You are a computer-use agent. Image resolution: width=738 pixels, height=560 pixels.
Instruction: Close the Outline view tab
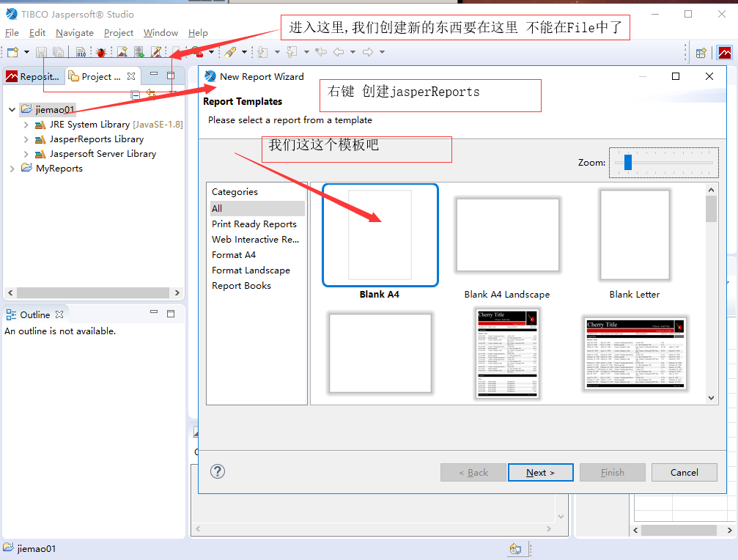pos(59,314)
